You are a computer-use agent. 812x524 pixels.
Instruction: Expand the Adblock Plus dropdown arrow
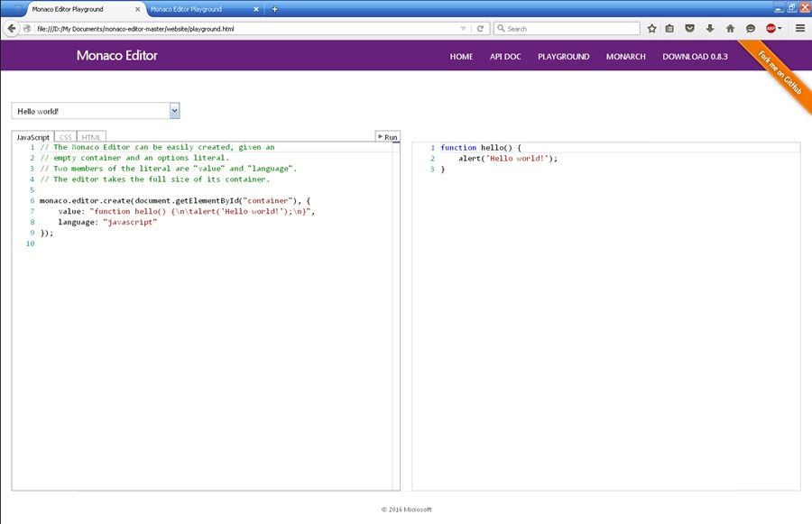pos(780,28)
